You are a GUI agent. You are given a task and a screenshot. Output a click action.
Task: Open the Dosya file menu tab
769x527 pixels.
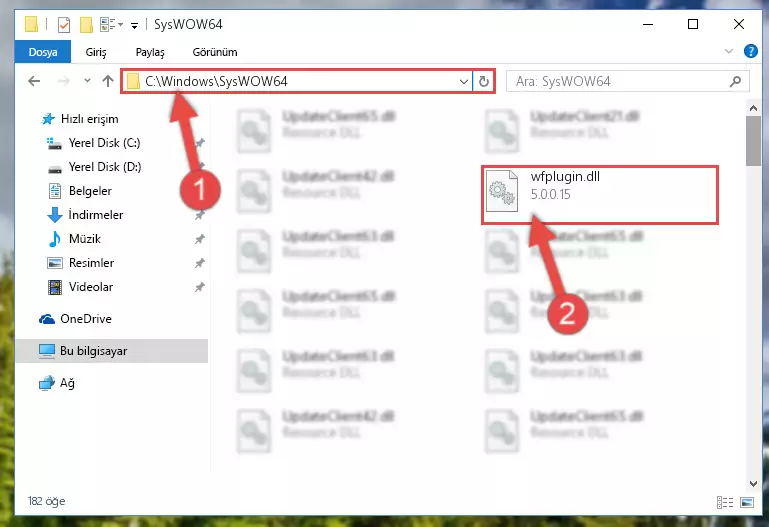43,52
